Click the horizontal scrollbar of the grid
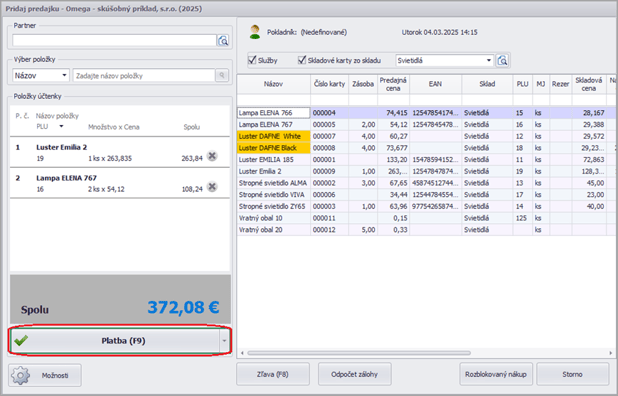 click(359, 353)
